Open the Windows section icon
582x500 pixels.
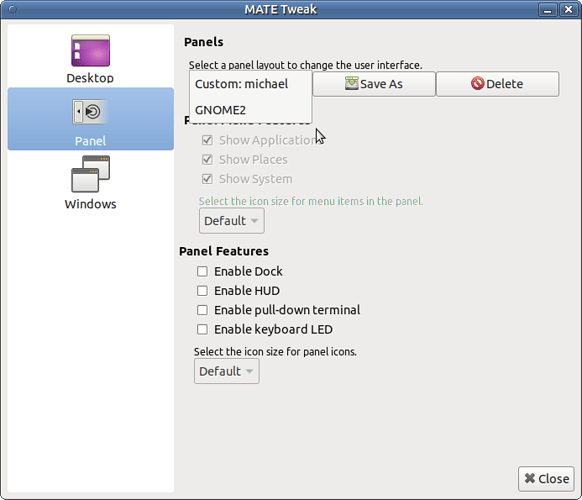tap(90, 174)
